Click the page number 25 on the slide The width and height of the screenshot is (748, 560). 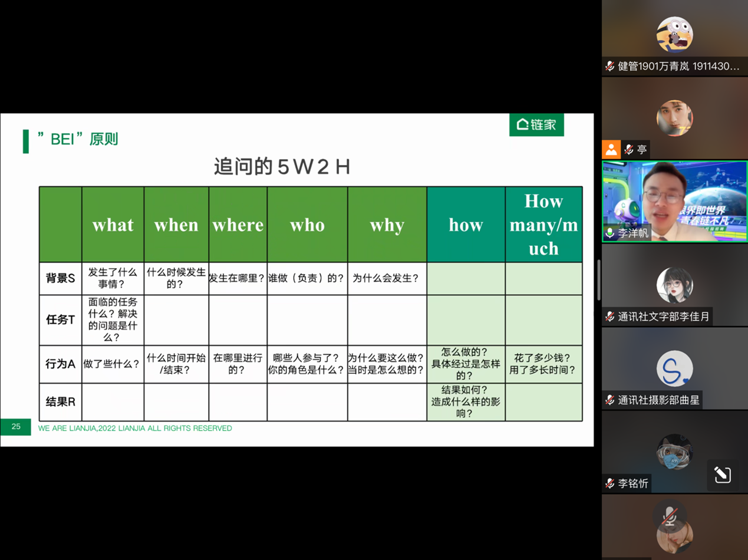15,427
